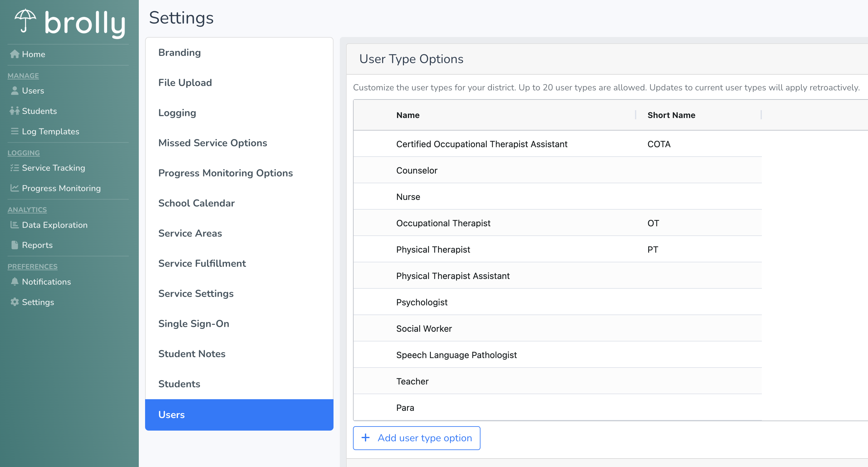Click the Progress Monitoring chart icon
The image size is (868, 467).
14,188
